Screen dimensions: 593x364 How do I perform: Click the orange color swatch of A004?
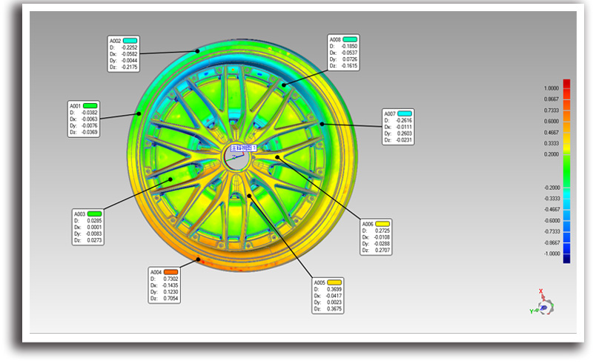[171, 271]
